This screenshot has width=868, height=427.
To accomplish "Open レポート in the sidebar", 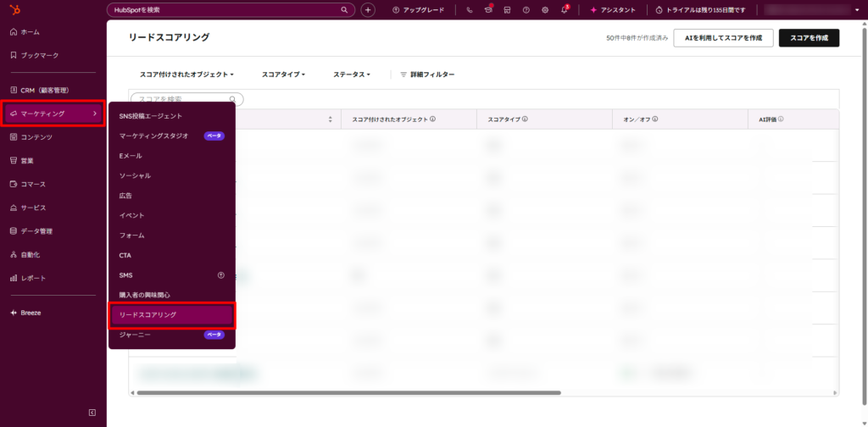I will coord(28,278).
